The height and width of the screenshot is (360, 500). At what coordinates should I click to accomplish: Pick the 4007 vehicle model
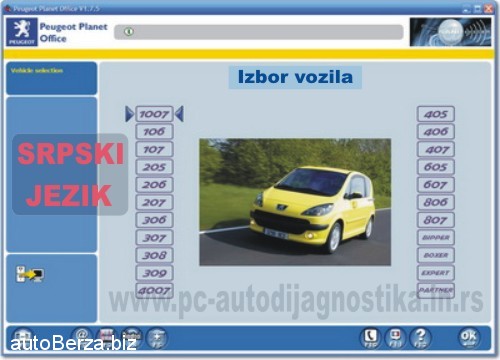point(154,291)
